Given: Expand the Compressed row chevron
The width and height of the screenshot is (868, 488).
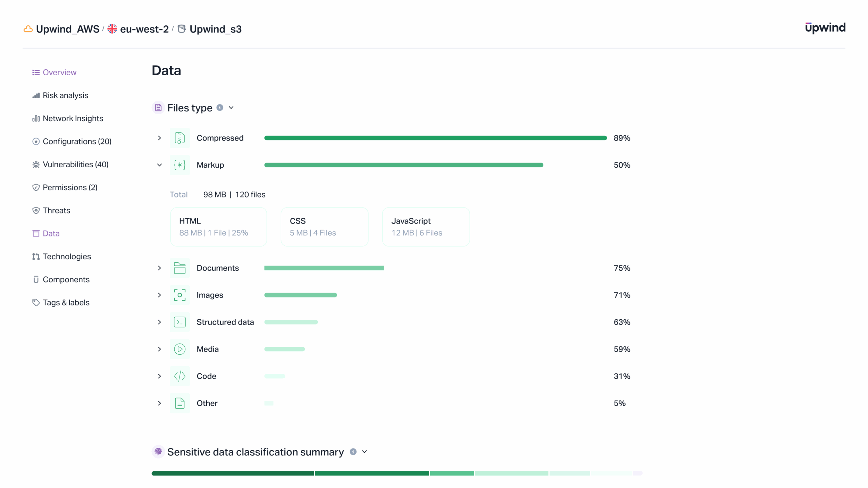Looking at the screenshot, I should [x=159, y=138].
